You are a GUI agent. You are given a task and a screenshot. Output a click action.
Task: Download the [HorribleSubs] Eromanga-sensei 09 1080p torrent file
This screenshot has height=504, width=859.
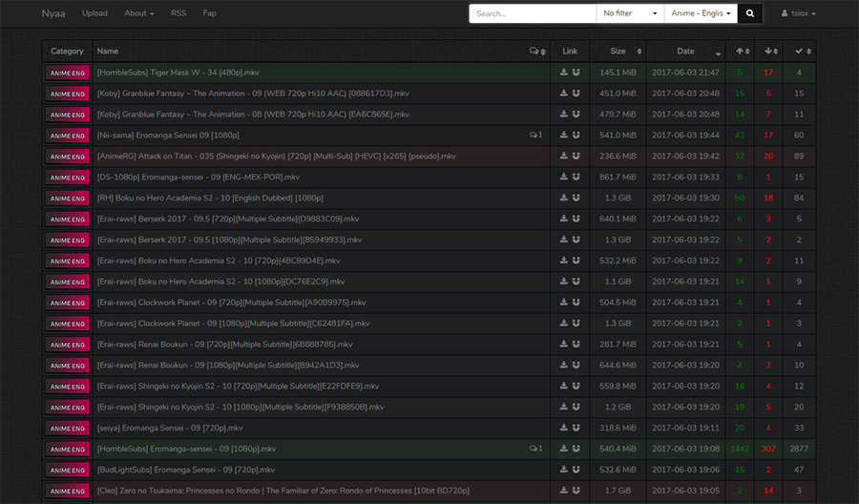click(x=564, y=449)
